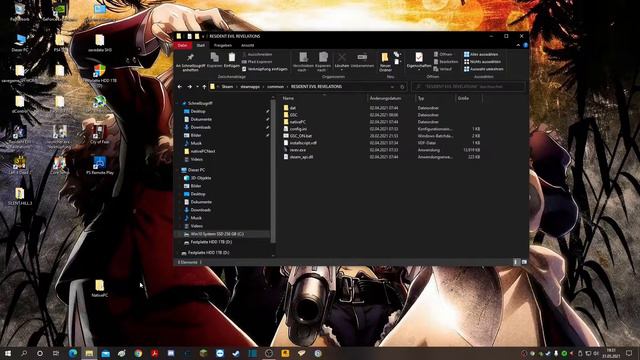Click steamapps in the address path

point(250,87)
